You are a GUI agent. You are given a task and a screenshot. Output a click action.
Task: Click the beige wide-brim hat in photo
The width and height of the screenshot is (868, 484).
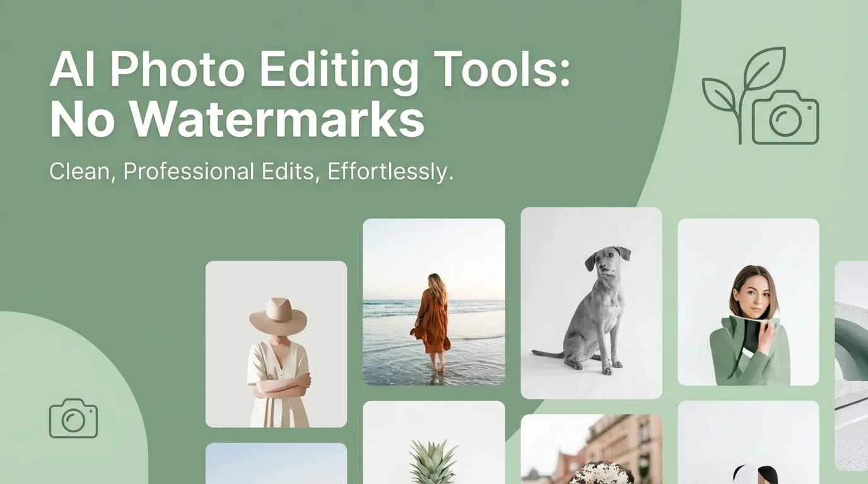click(278, 316)
